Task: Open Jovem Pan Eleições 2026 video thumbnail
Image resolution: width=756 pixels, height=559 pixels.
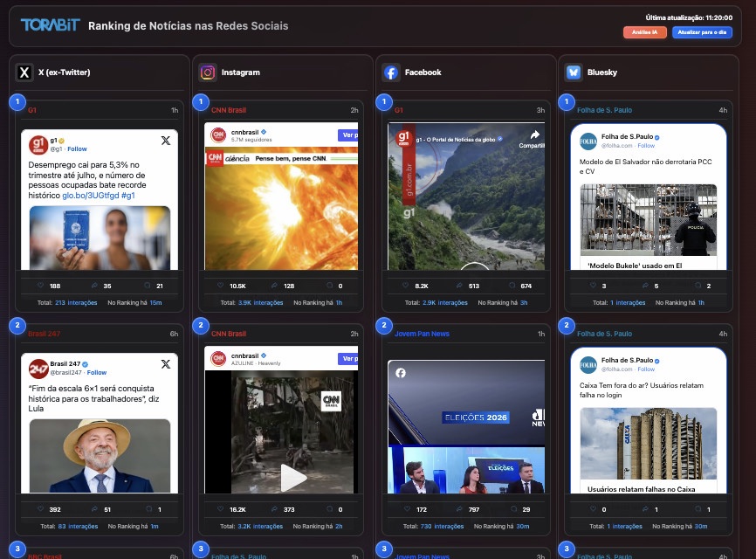Action: [466, 427]
